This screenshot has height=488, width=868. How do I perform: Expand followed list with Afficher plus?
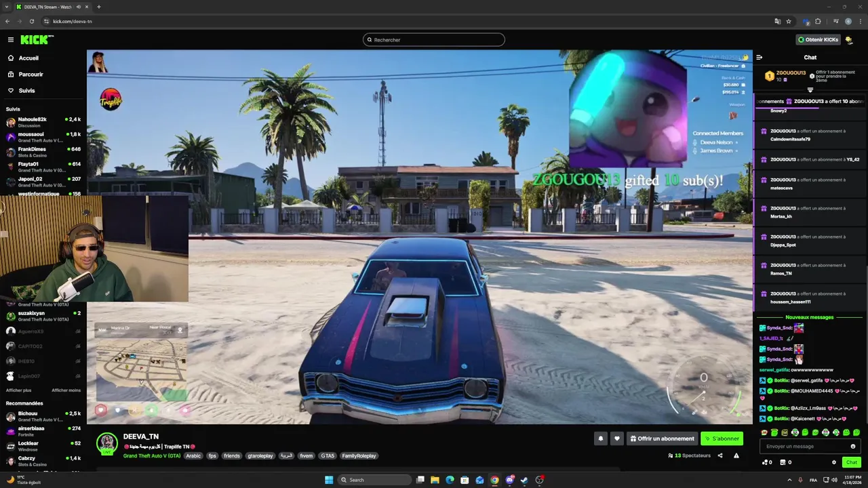(x=18, y=390)
